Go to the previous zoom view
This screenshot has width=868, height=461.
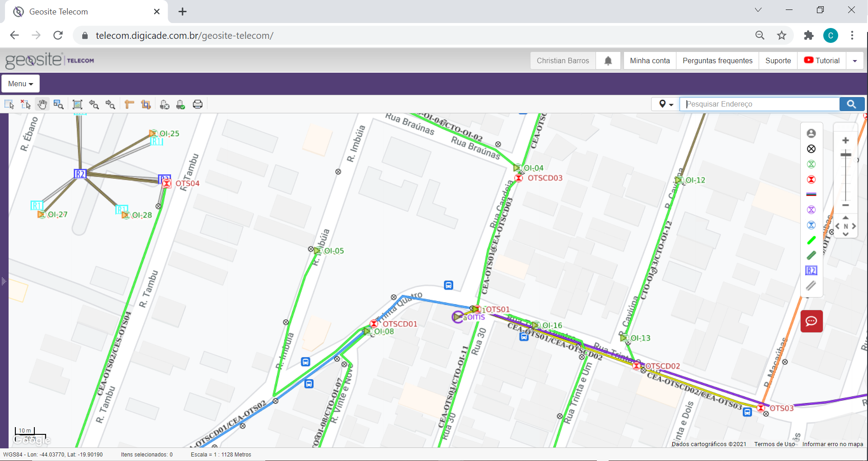(x=94, y=104)
